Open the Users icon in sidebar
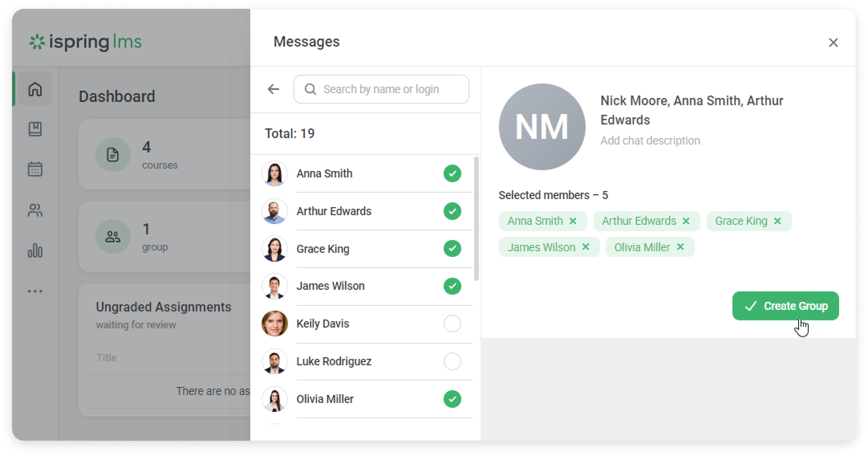Image resolution: width=868 pixels, height=456 pixels. click(x=35, y=210)
